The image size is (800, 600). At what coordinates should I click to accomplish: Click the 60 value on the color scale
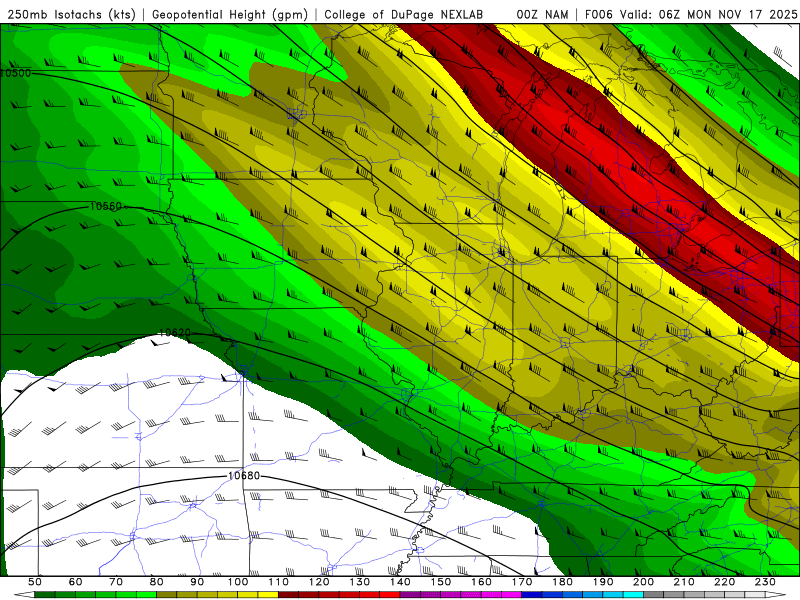pyautogui.click(x=75, y=582)
